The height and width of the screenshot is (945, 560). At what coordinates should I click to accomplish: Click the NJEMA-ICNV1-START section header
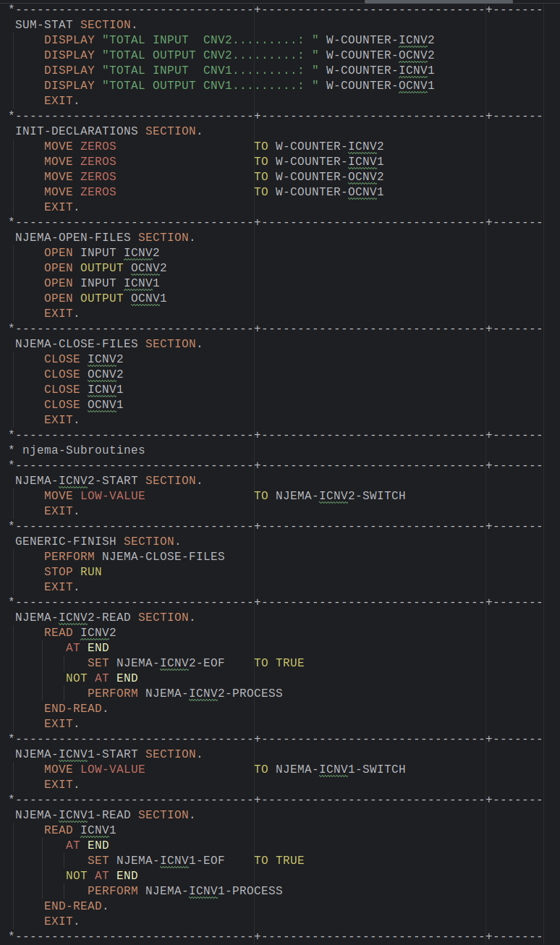(109, 754)
